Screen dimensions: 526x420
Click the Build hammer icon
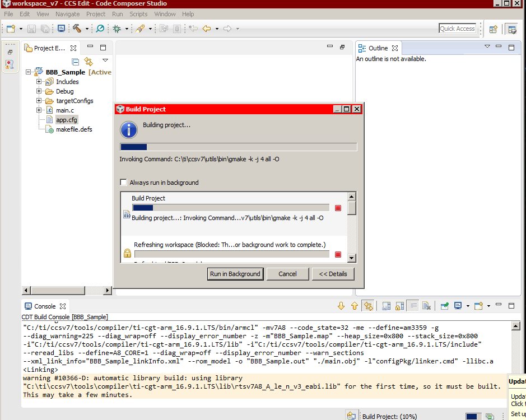pos(77,29)
